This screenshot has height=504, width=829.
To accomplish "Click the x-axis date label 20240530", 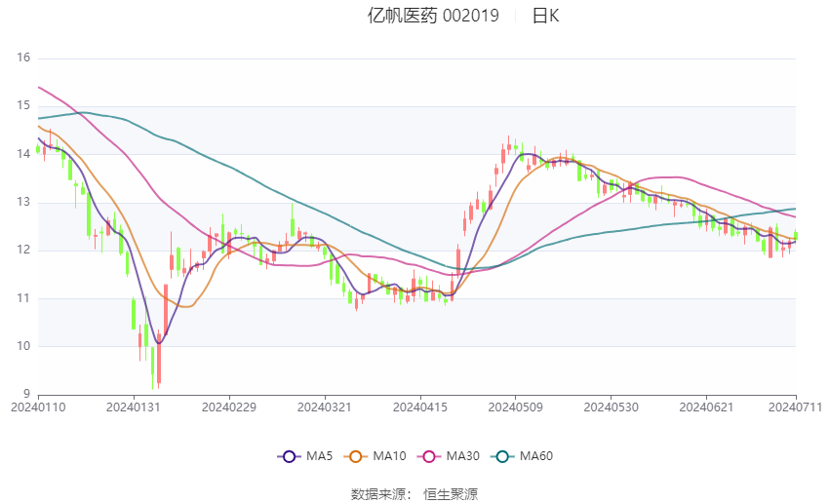I will click(611, 407).
